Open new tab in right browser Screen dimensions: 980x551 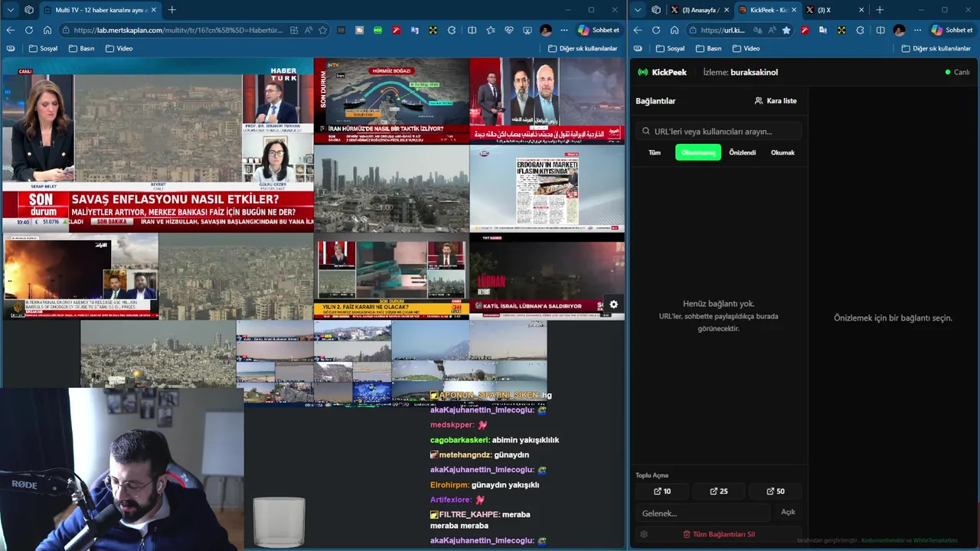[x=880, y=10]
